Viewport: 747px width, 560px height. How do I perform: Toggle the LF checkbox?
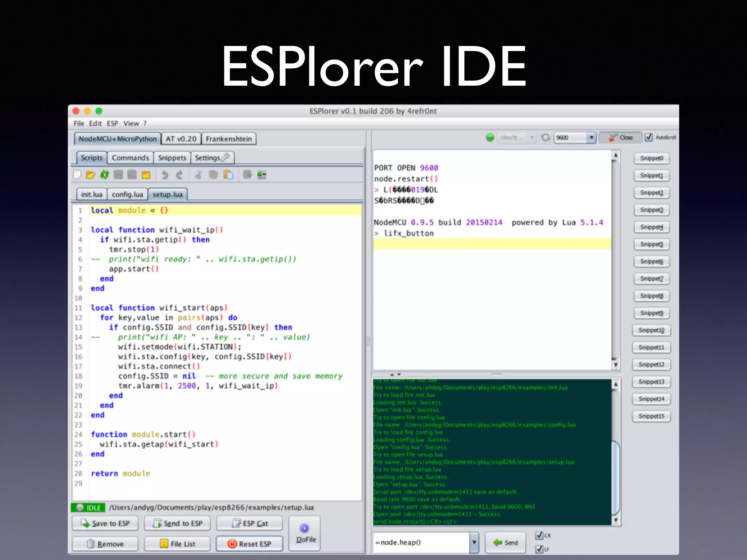pos(539,549)
